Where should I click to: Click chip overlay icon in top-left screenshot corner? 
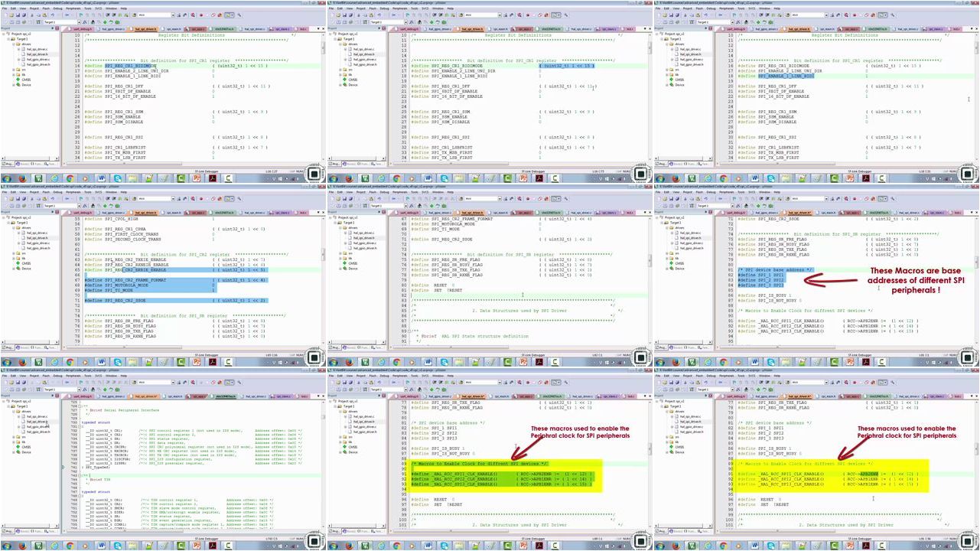pyautogui.click(x=314, y=174)
